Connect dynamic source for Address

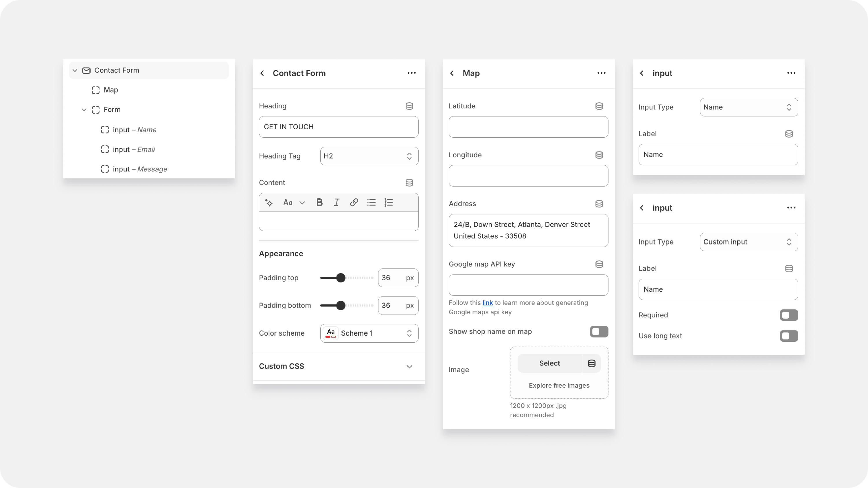[599, 204]
